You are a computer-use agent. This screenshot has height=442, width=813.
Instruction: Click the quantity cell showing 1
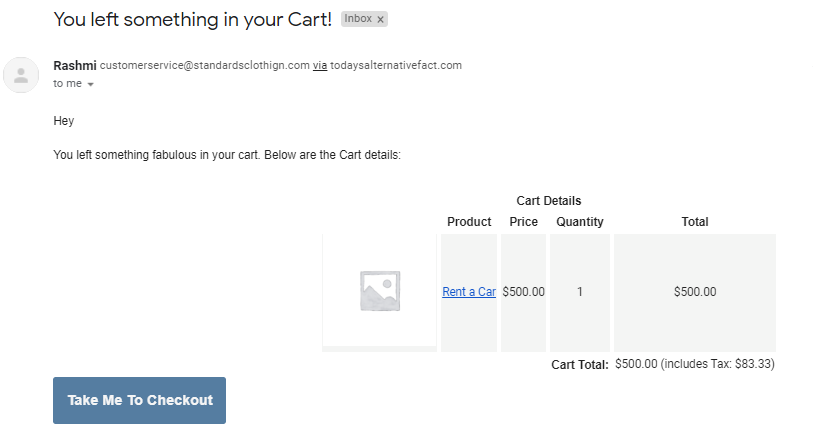(580, 292)
